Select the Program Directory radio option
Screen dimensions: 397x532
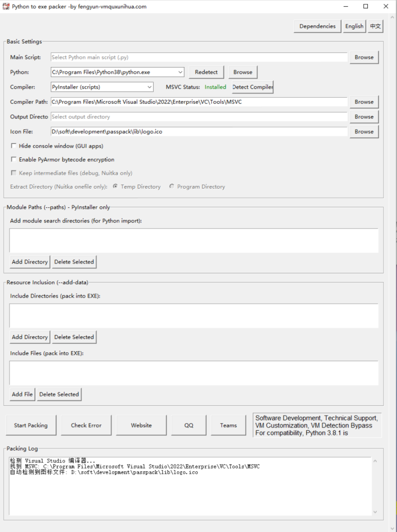tap(172, 187)
